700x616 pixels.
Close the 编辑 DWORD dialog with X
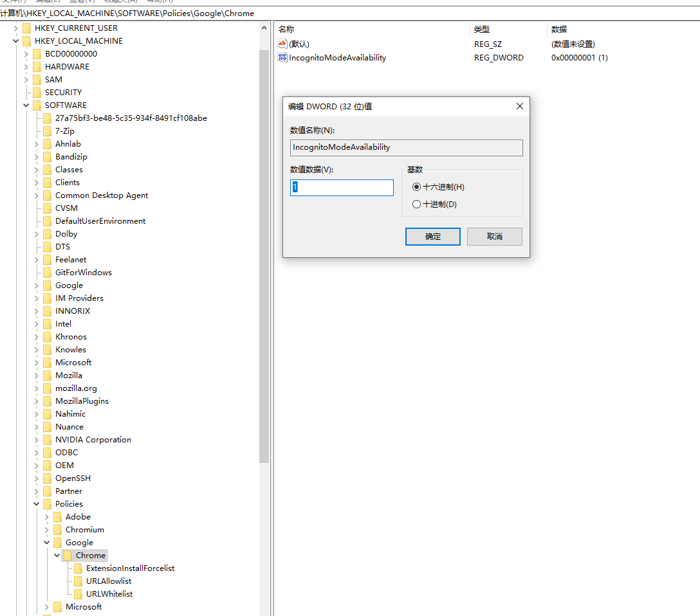coord(520,106)
